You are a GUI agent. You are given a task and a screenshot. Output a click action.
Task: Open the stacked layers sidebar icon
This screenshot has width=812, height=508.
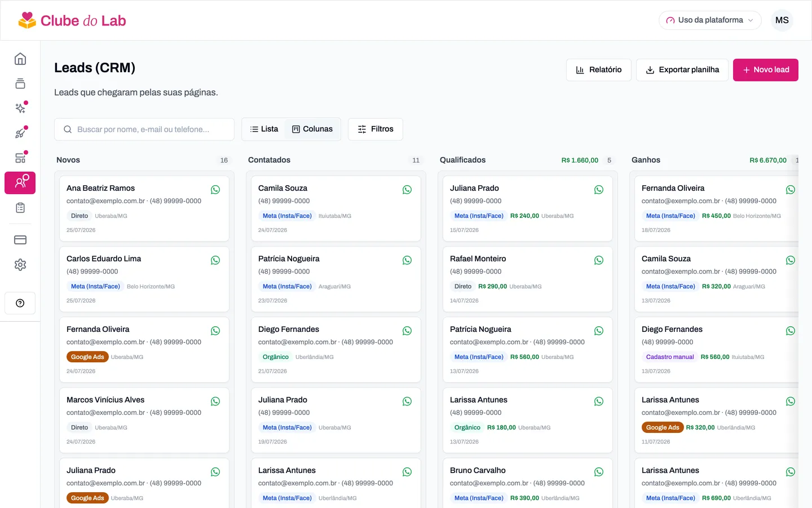[x=20, y=84]
